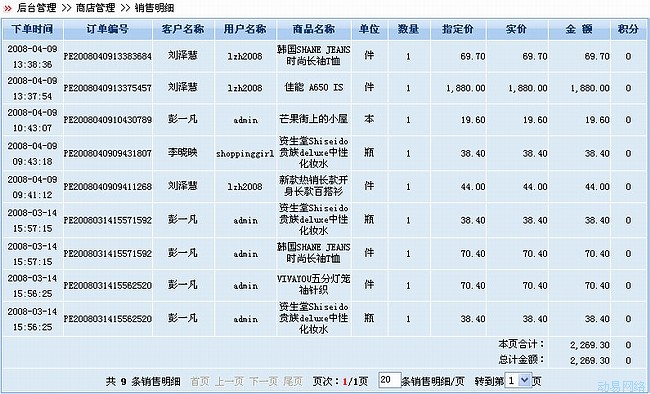Jump to the 尾页 last page link
The image size is (650, 394).
(293, 381)
